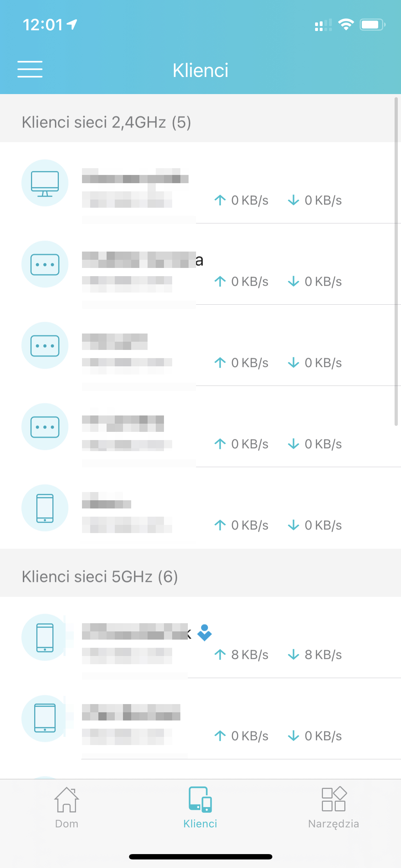Select the phone icon of the first 5GHz client
Viewport: 401px width, 868px height.
[x=45, y=637]
